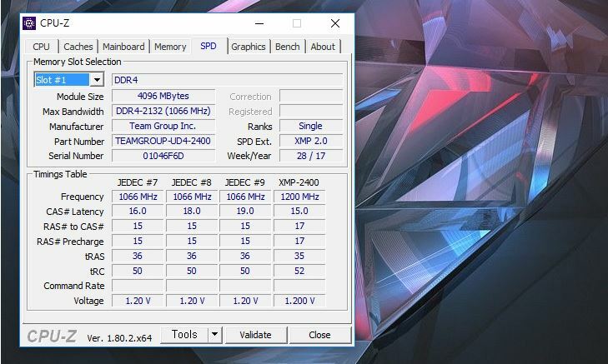Click JEDEC #7 CAS# Latency 16.0 cell
The height and width of the screenshot is (364, 608).
click(138, 211)
